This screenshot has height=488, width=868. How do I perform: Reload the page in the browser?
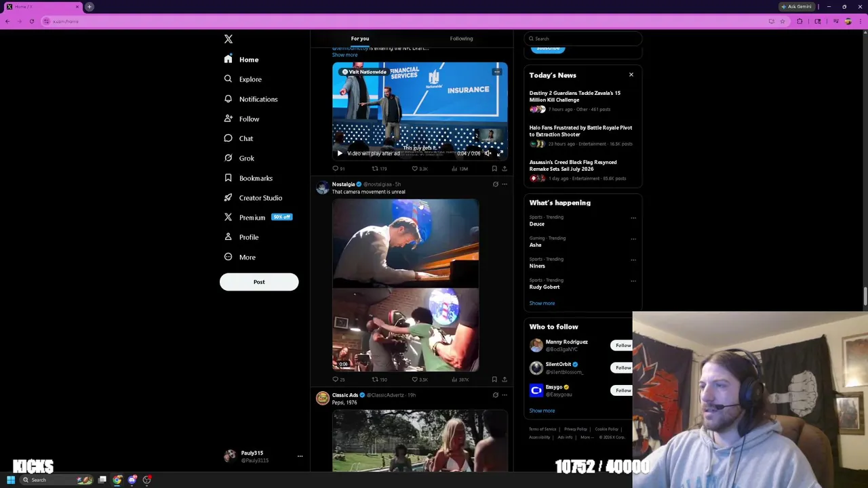(32, 22)
